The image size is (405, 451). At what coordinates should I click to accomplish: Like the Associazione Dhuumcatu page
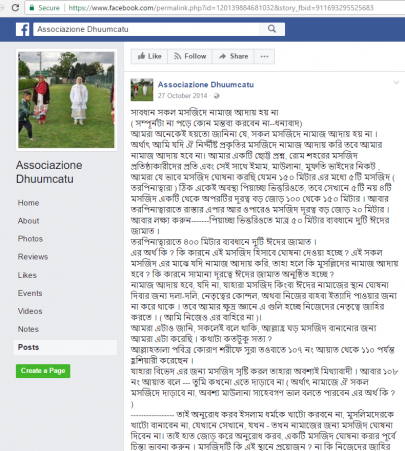[149, 56]
